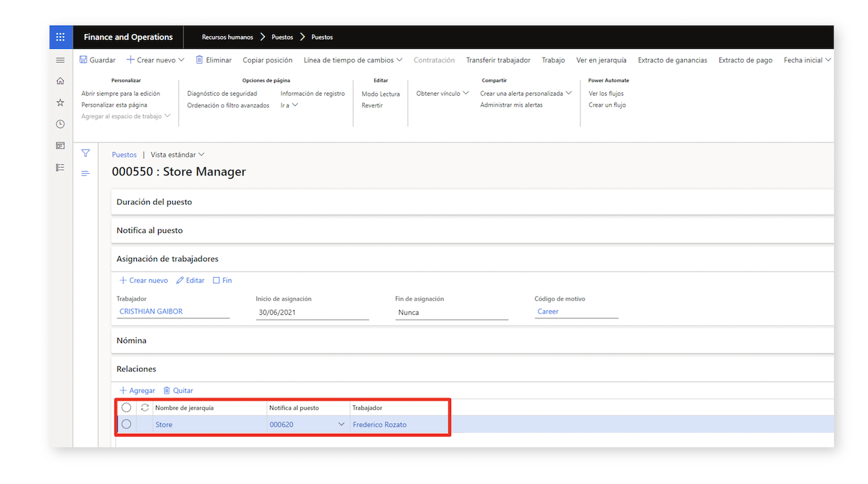Click Copiar posición
868x484 pixels.
pyautogui.click(x=268, y=60)
